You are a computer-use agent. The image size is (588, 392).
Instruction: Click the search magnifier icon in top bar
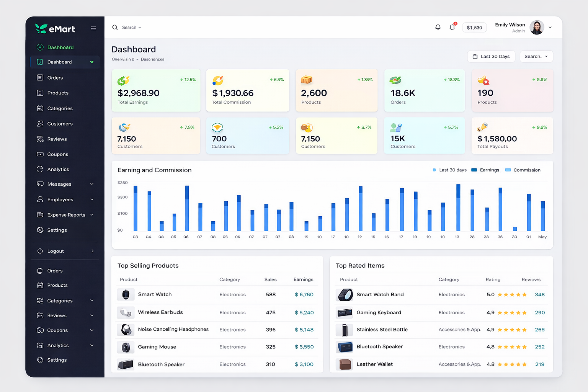(x=115, y=28)
